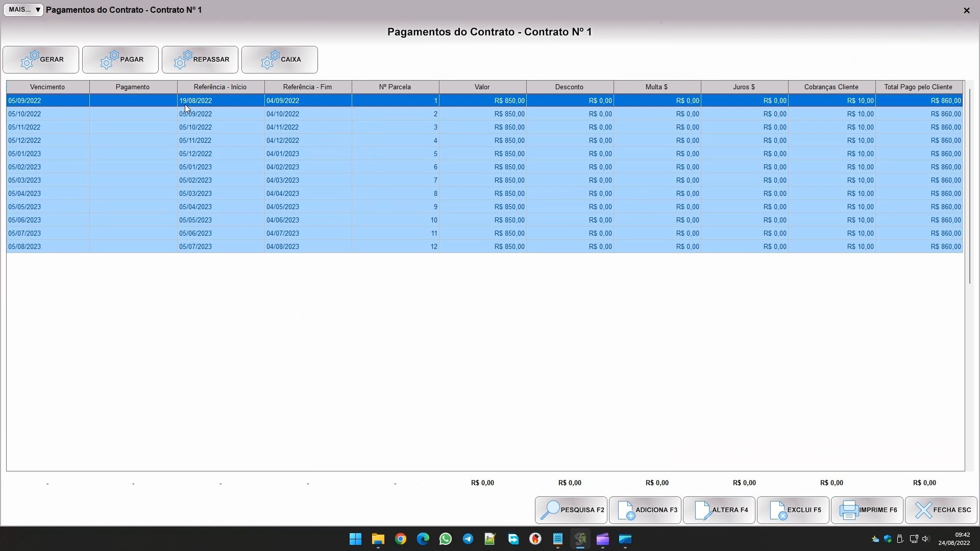Open the MAIS... dropdown menu

pyautogui.click(x=23, y=10)
